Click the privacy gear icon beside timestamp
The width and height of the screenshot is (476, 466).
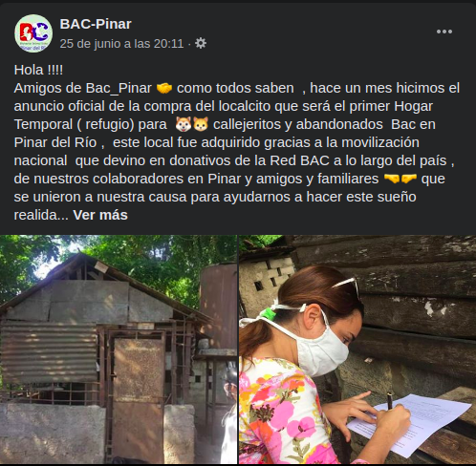[201, 43]
